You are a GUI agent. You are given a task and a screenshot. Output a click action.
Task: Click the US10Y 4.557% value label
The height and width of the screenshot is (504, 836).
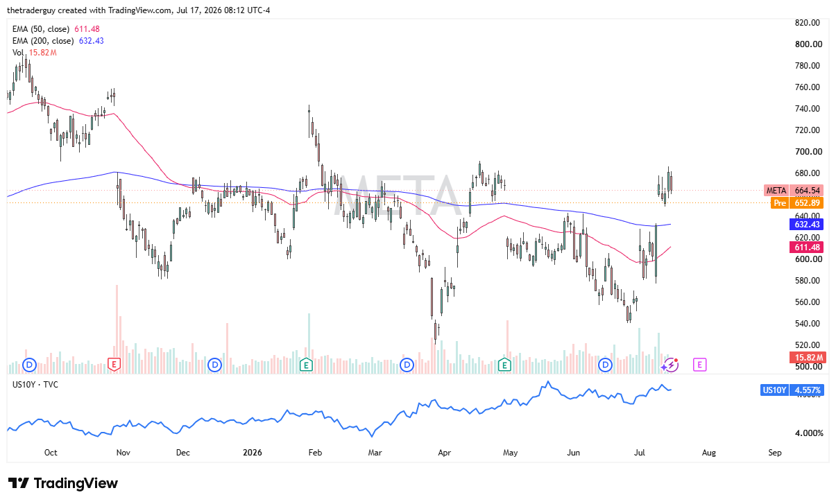point(792,390)
